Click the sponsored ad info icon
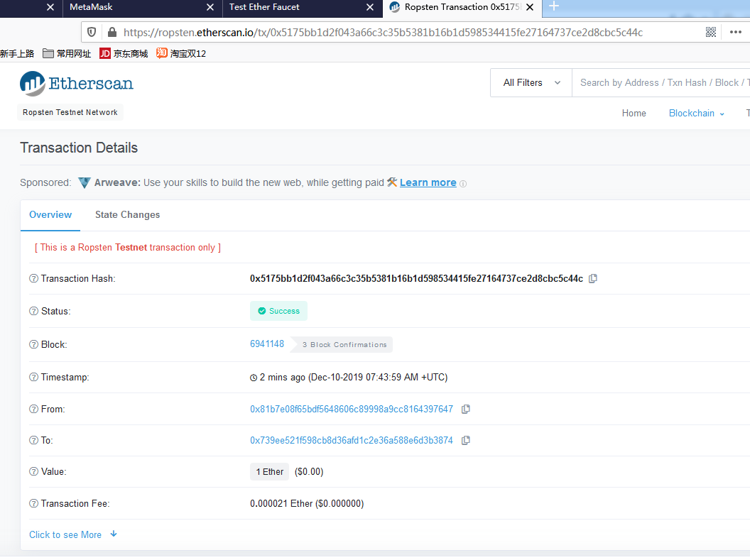Image resolution: width=750 pixels, height=560 pixels. (x=463, y=184)
